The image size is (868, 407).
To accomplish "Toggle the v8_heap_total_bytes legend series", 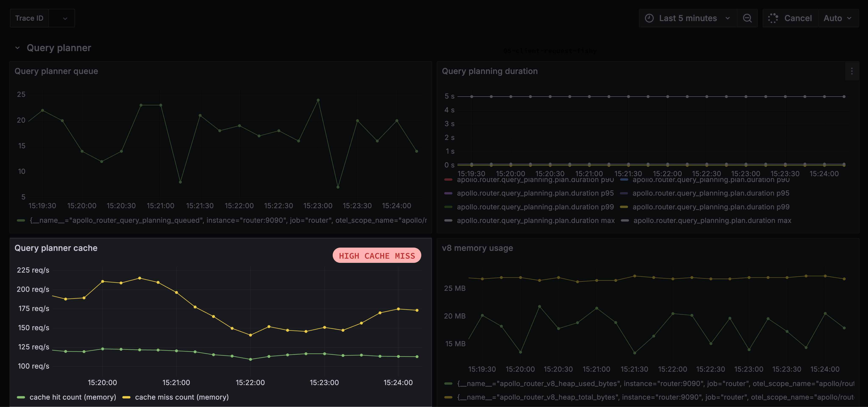I will (x=655, y=397).
